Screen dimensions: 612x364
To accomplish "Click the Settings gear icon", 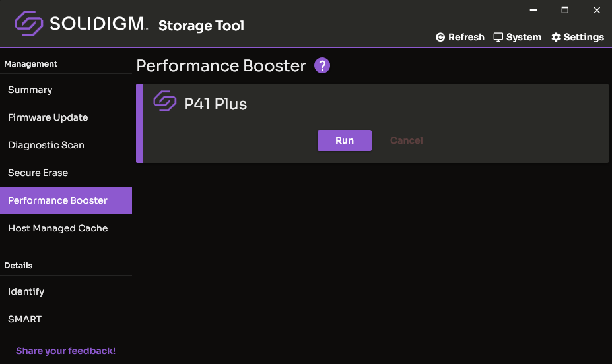I will tap(556, 37).
